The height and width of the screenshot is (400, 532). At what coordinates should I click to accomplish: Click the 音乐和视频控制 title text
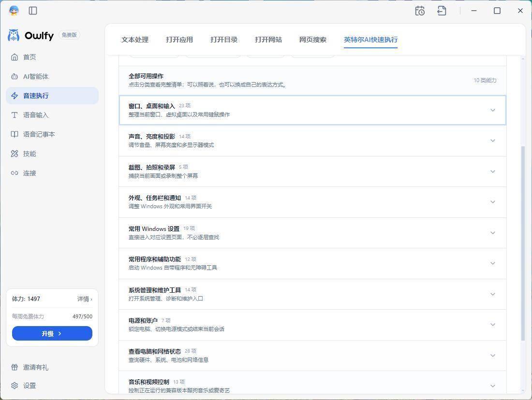tap(148, 382)
